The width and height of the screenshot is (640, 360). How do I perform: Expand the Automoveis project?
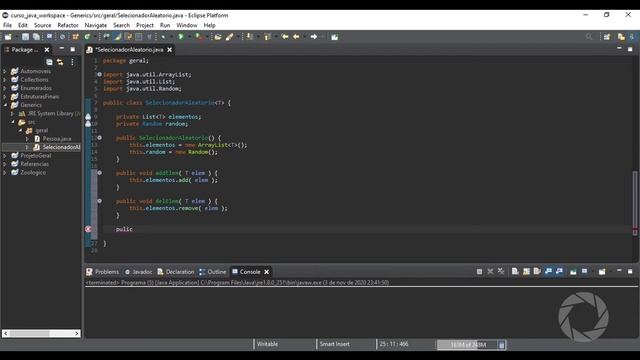click(5, 71)
